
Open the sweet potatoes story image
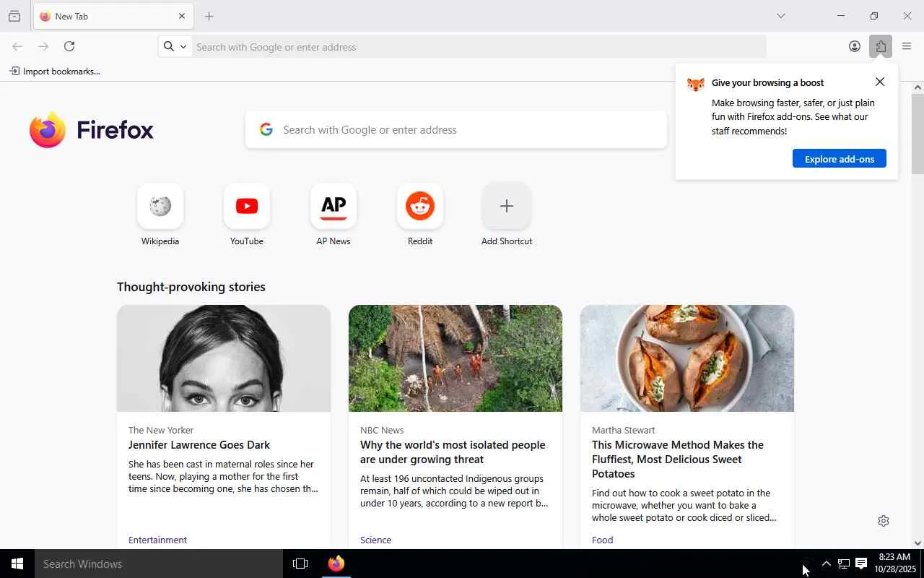pyautogui.click(x=687, y=358)
